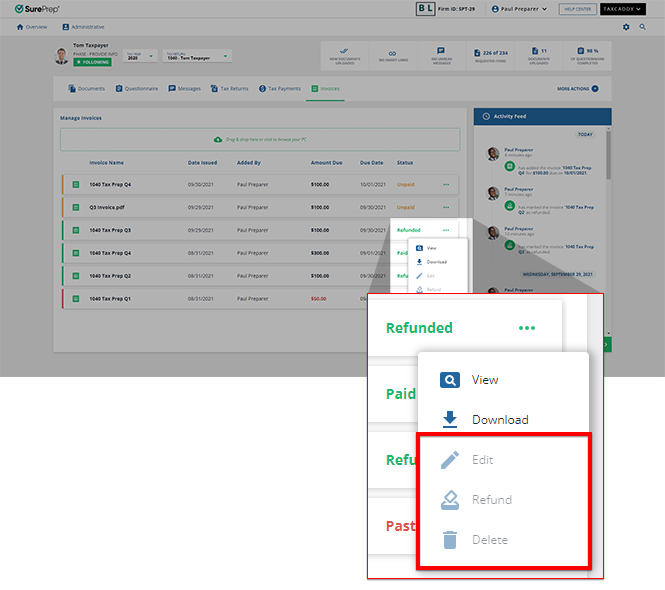Screen dimensions: 665x590
Task: Click the new documents uploaded checkmark icon
Action: coord(343,50)
